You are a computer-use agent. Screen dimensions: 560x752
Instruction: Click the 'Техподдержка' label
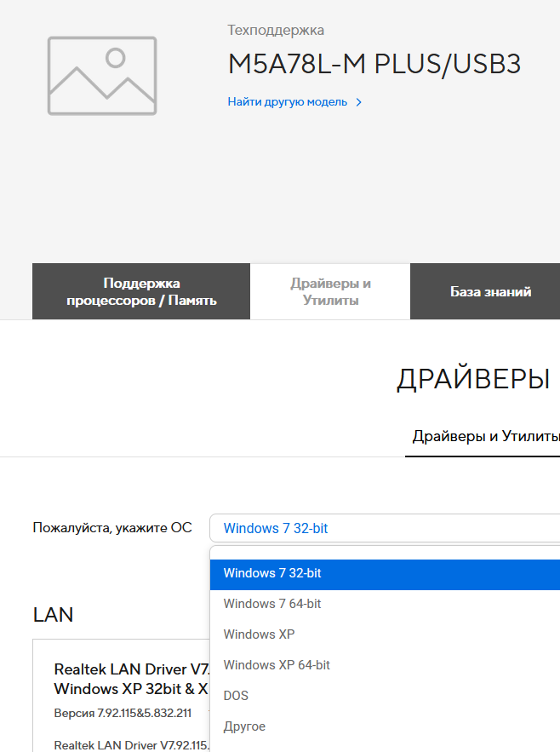[x=276, y=30]
